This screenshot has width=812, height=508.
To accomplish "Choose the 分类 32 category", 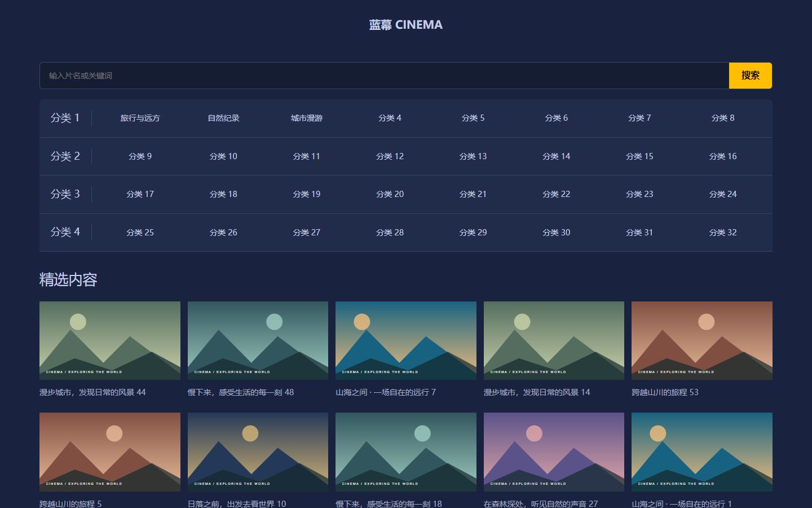I will coord(723,233).
